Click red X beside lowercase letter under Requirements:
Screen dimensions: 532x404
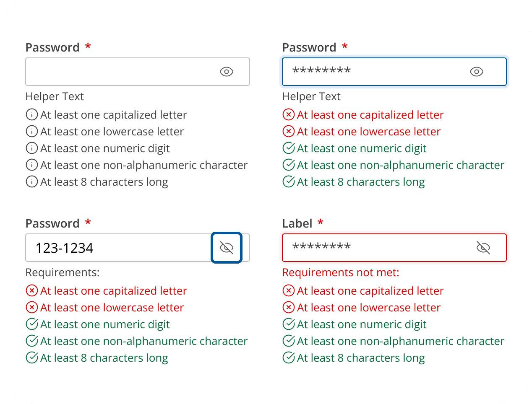[x=32, y=307]
